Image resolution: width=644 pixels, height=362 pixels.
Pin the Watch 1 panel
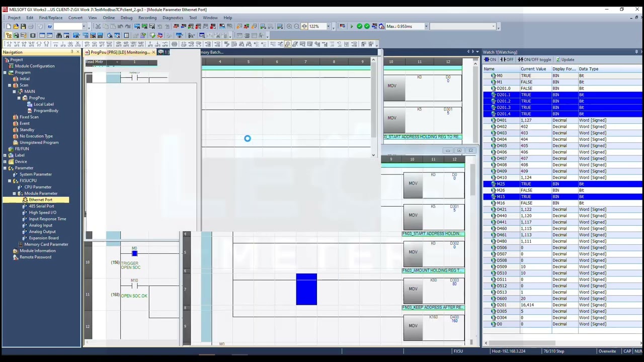pos(636,52)
